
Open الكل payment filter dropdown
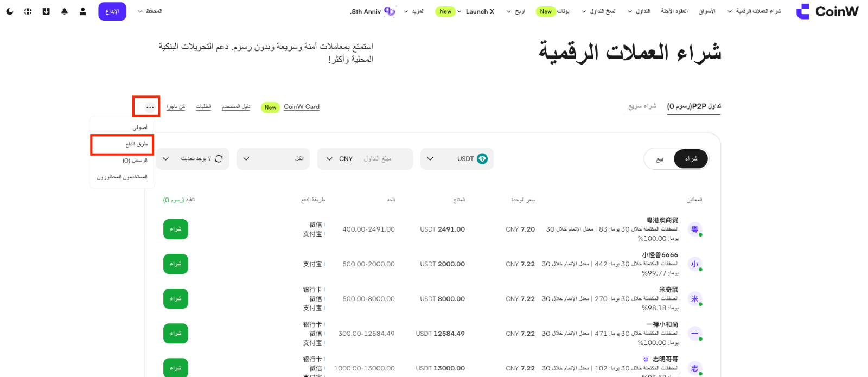273,159
